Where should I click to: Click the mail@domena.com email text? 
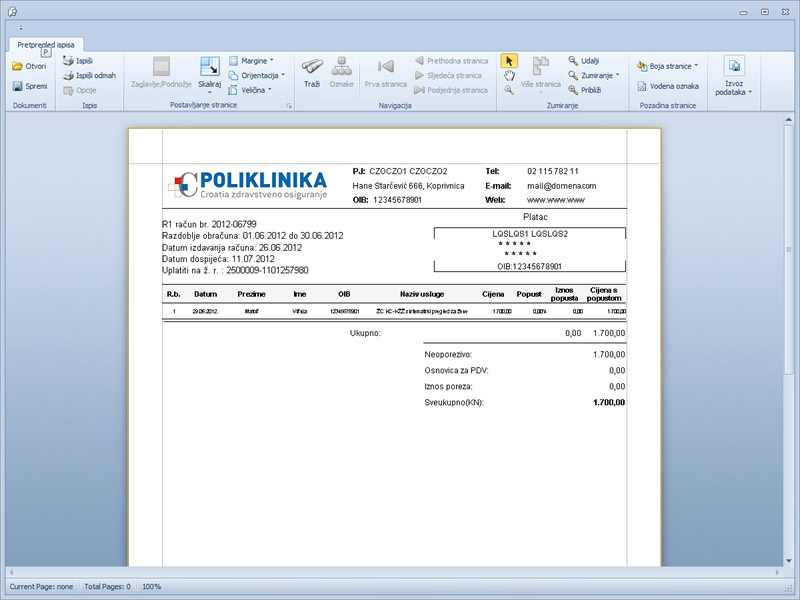(562, 186)
